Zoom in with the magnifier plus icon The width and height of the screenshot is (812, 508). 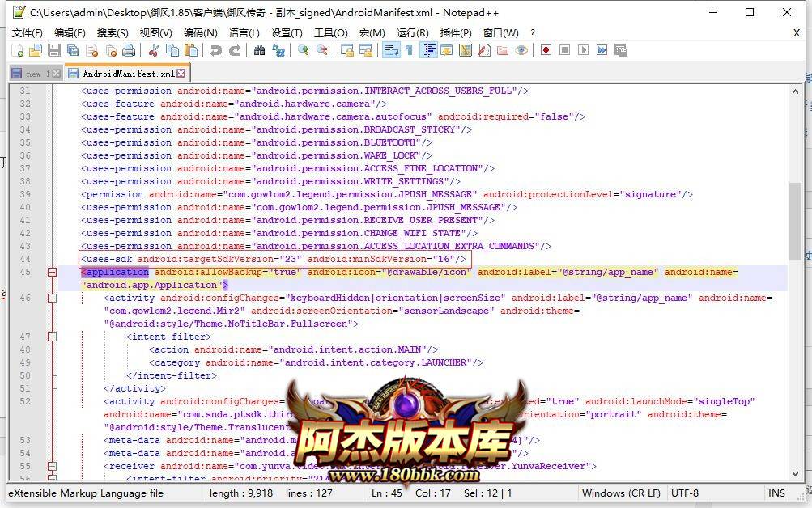304,50
